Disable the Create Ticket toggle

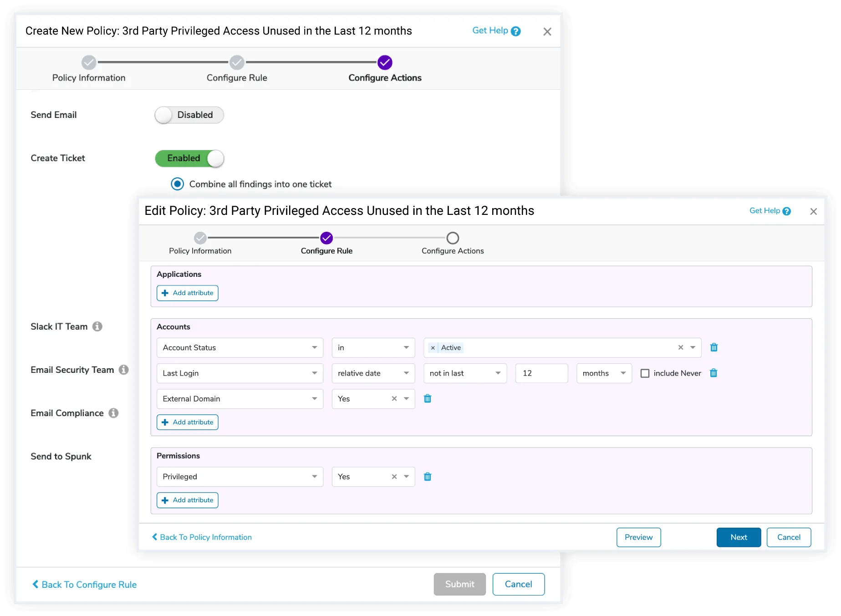pos(189,158)
